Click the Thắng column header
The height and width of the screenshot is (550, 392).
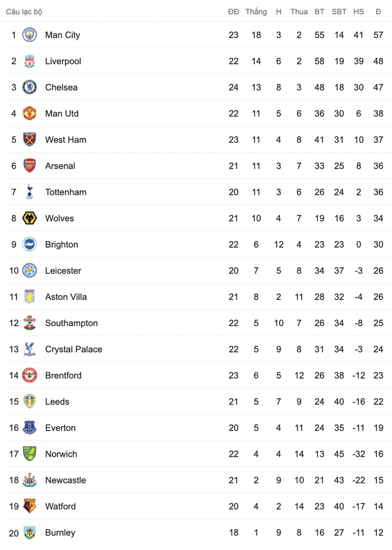tap(256, 12)
